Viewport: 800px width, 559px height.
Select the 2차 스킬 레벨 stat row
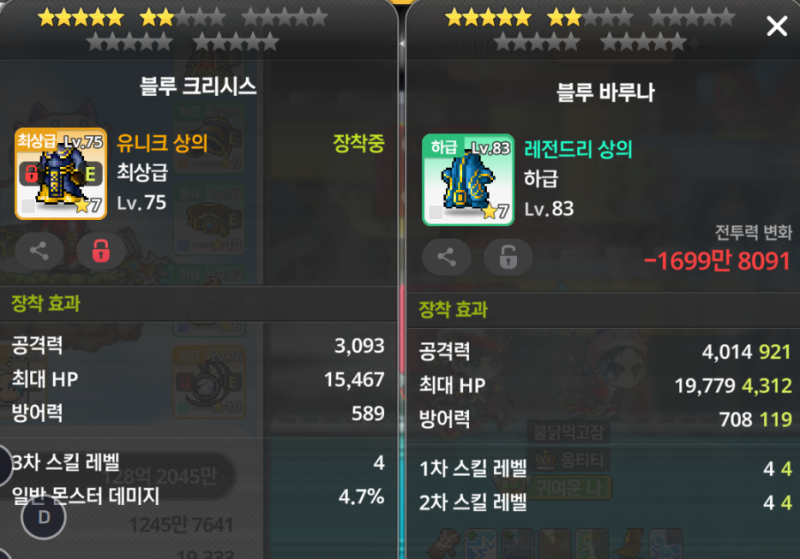point(605,502)
